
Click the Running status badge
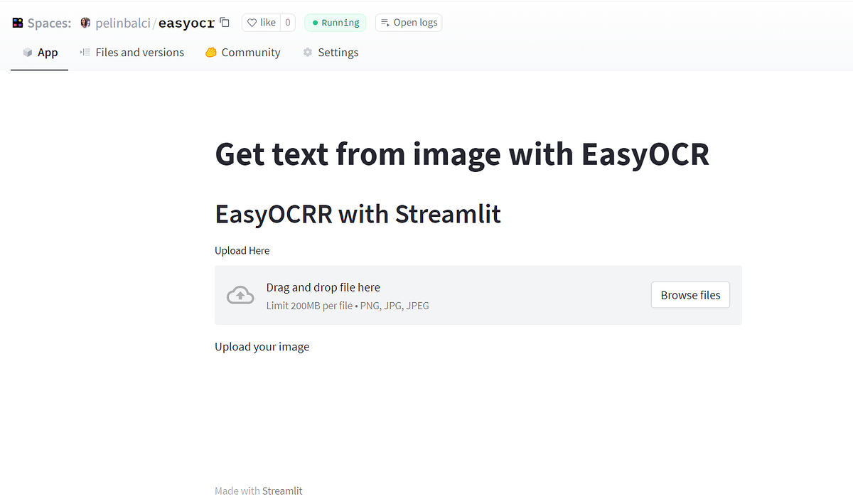pos(335,22)
